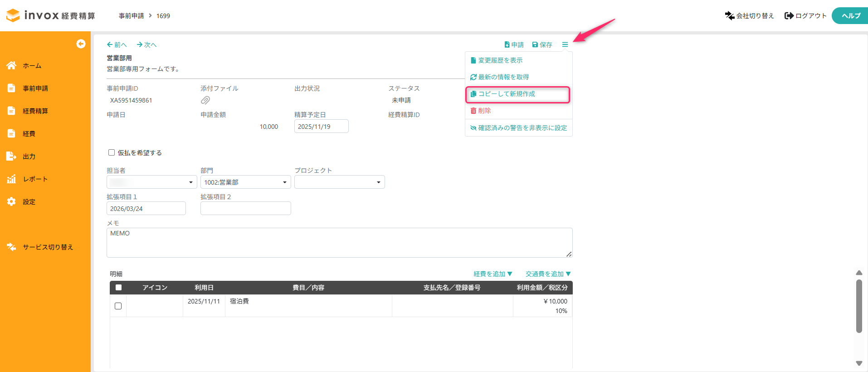Go to ホーム in the sidebar
868x372 pixels.
click(32, 66)
